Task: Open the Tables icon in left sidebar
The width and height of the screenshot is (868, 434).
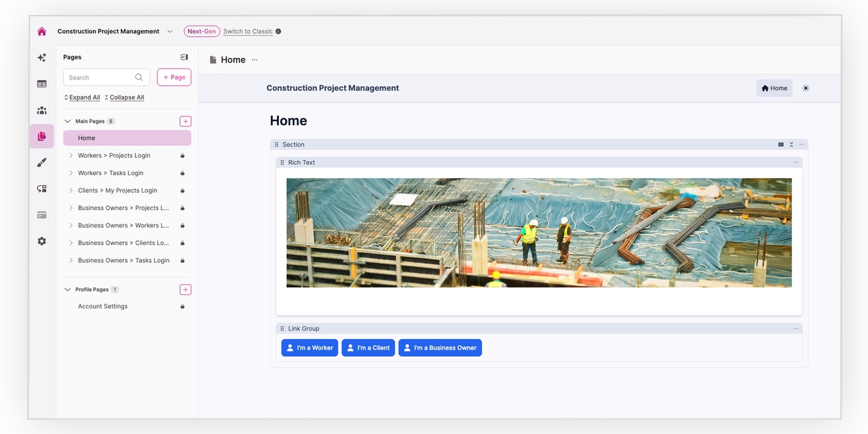Action: pos(41,84)
